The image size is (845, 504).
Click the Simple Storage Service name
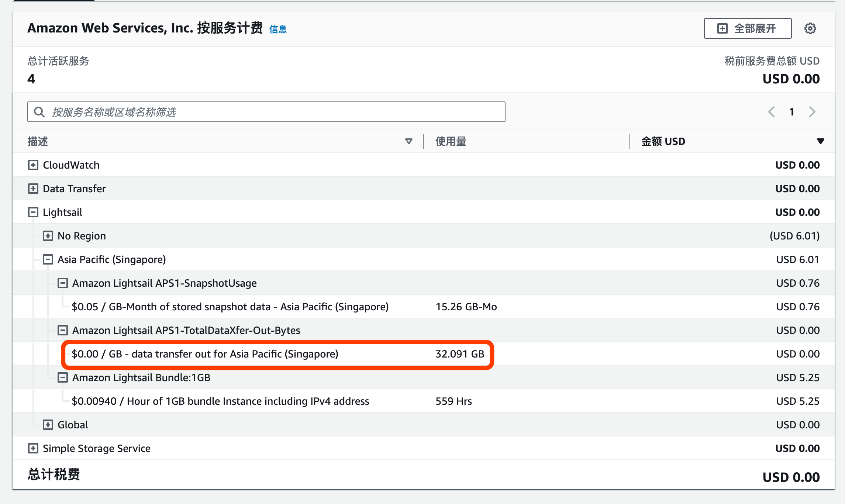[97, 448]
